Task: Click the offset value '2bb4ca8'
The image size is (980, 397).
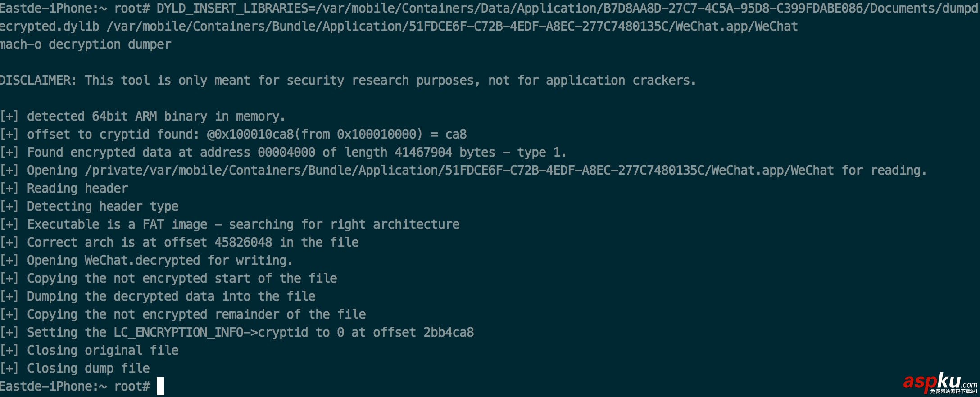Action: click(x=449, y=333)
